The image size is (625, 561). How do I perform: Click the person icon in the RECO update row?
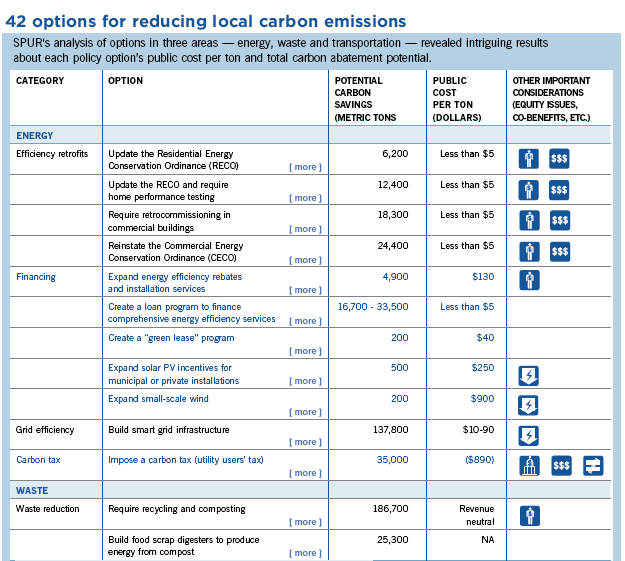click(529, 159)
